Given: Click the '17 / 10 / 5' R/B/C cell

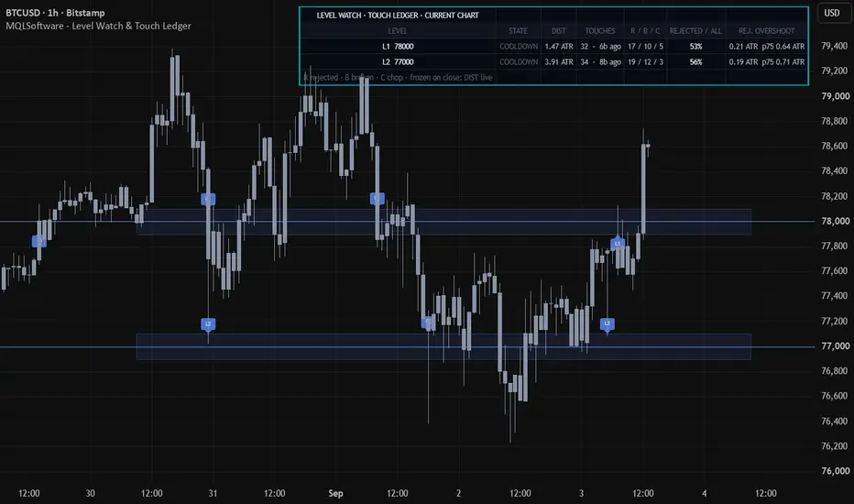Looking at the screenshot, I should [645, 47].
